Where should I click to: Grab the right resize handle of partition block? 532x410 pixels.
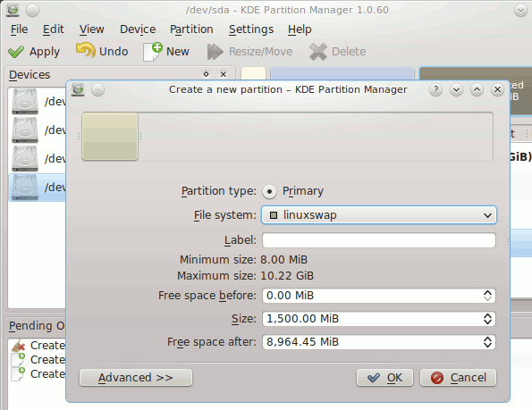(140, 136)
